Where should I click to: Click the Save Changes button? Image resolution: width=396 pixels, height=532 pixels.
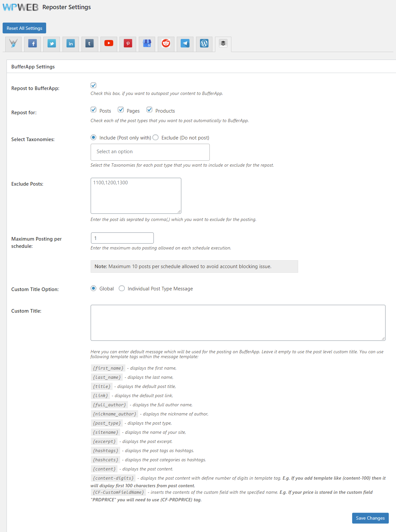370,518
